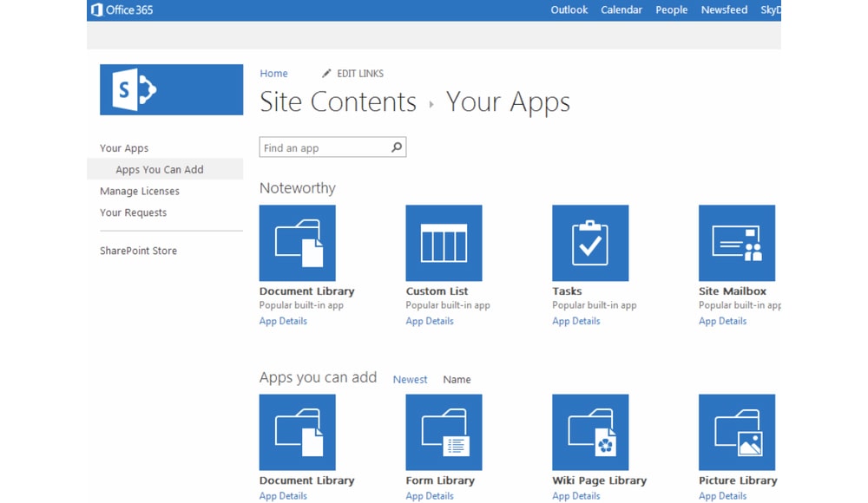Screen dimensions: 868x503
Task: Click the Office 365 logo
Action: click(122, 10)
